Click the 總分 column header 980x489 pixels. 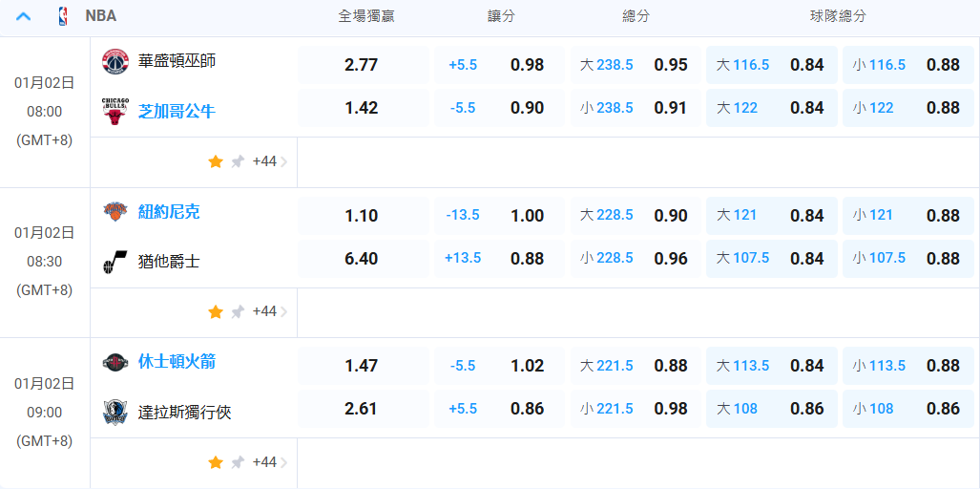click(x=636, y=17)
